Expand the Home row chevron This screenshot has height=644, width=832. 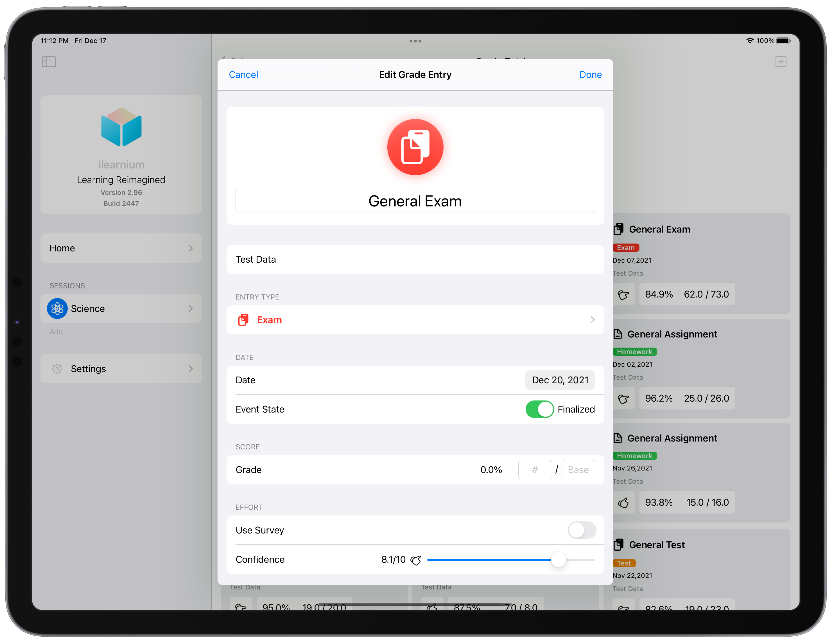click(x=191, y=248)
